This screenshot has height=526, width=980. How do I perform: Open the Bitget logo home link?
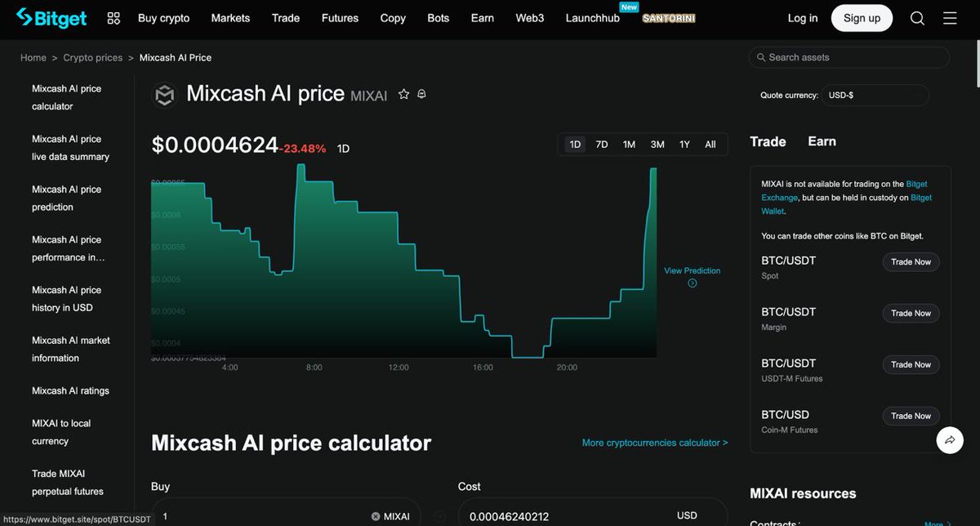[x=51, y=18]
